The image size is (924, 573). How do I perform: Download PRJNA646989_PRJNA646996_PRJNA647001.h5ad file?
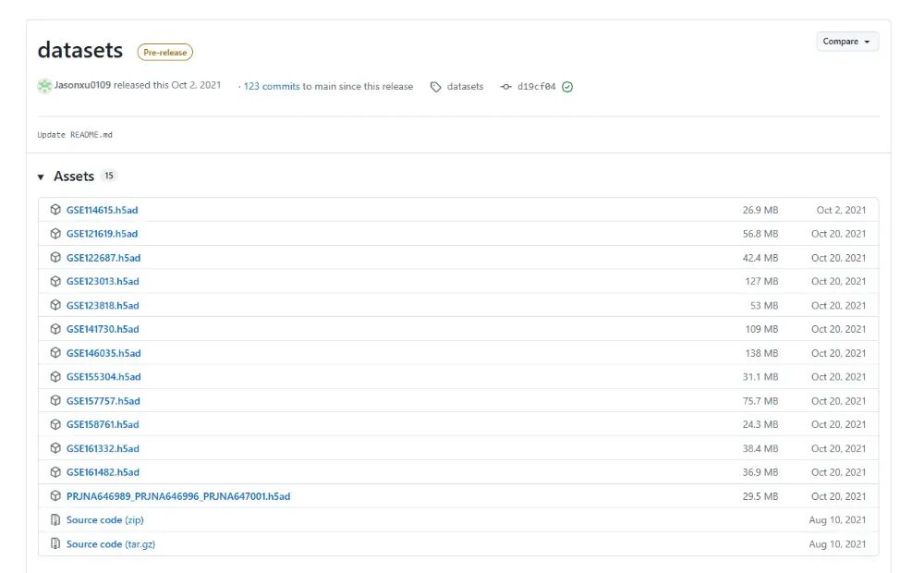tap(178, 496)
